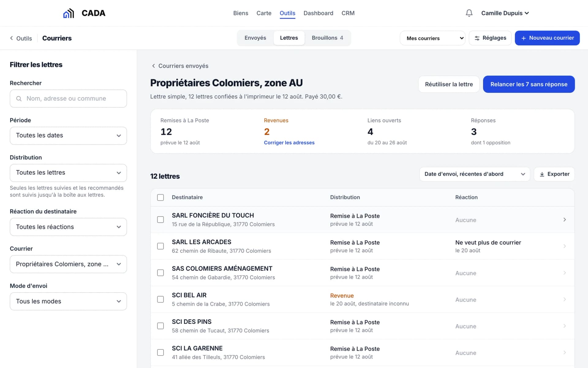Open row chevron for SCI BEL AIR
The height and width of the screenshot is (368, 588).
click(564, 299)
